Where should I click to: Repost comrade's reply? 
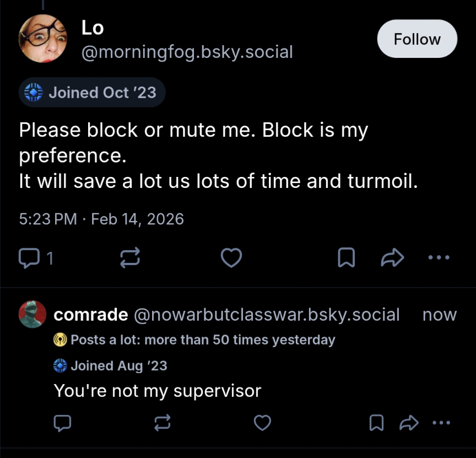(x=161, y=423)
